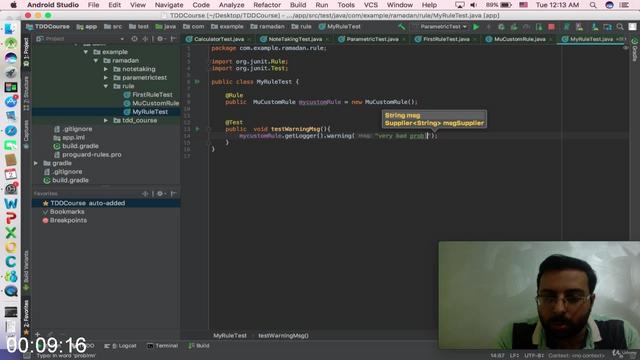Open Spotlight search in macOS menu bar
The image size is (640, 360).
tap(593, 5)
